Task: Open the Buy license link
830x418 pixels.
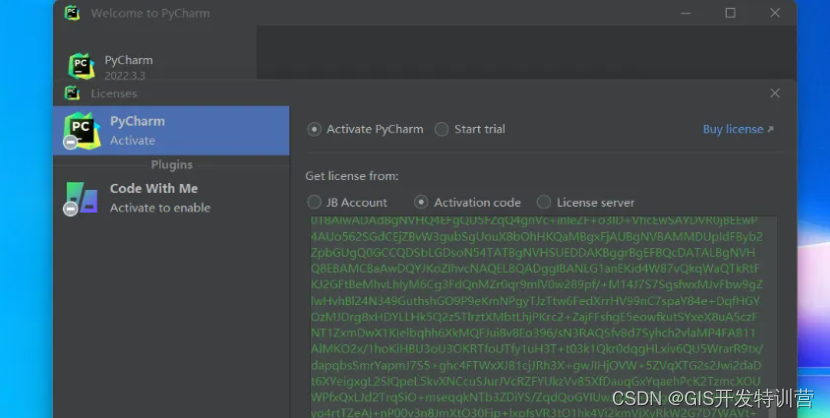Action: [x=738, y=129]
